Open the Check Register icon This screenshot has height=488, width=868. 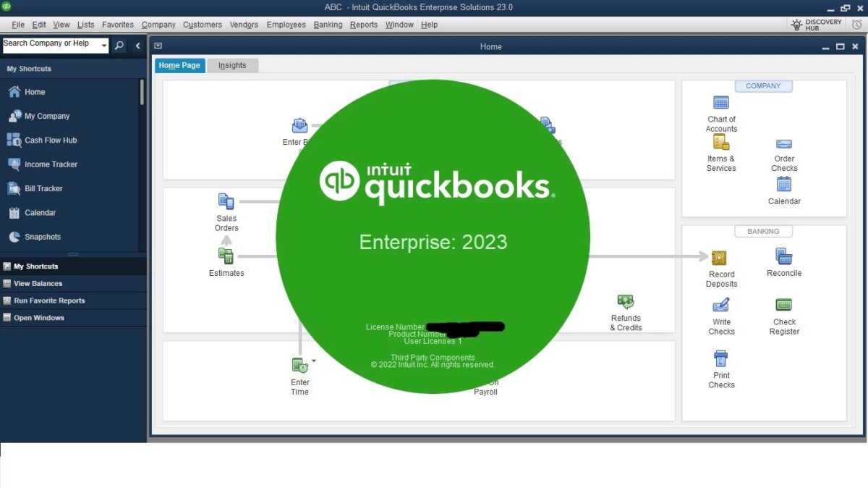point(784,306)
